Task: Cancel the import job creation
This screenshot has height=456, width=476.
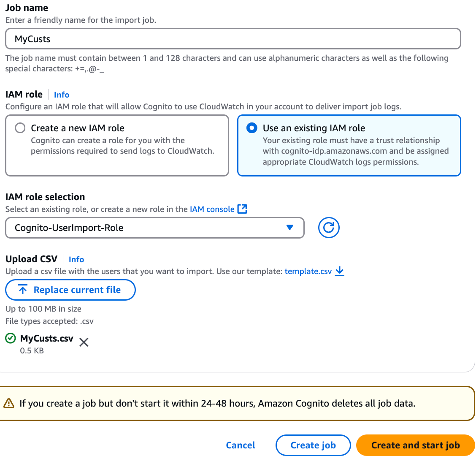Action: [x=240, y=445]
